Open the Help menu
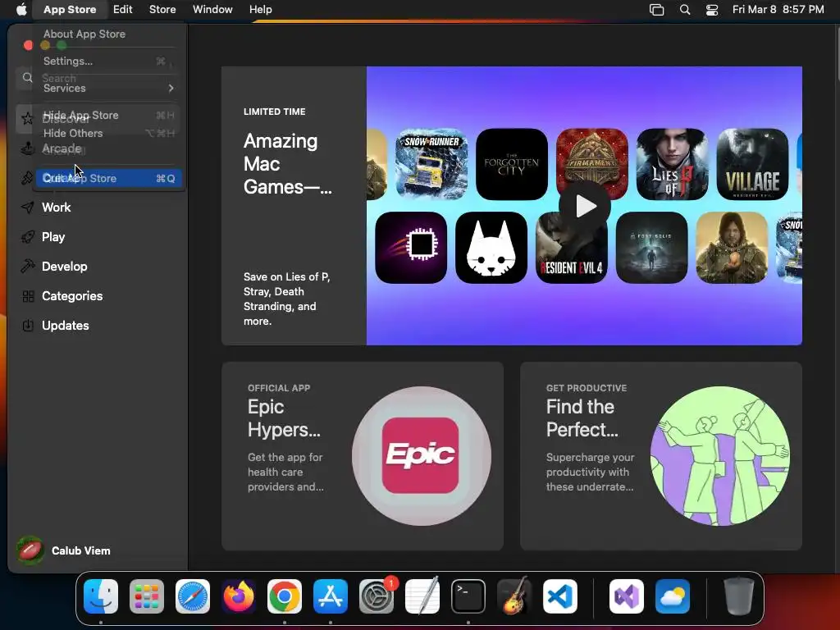Viewport: 840px width, 630px height. pos(260,10)
